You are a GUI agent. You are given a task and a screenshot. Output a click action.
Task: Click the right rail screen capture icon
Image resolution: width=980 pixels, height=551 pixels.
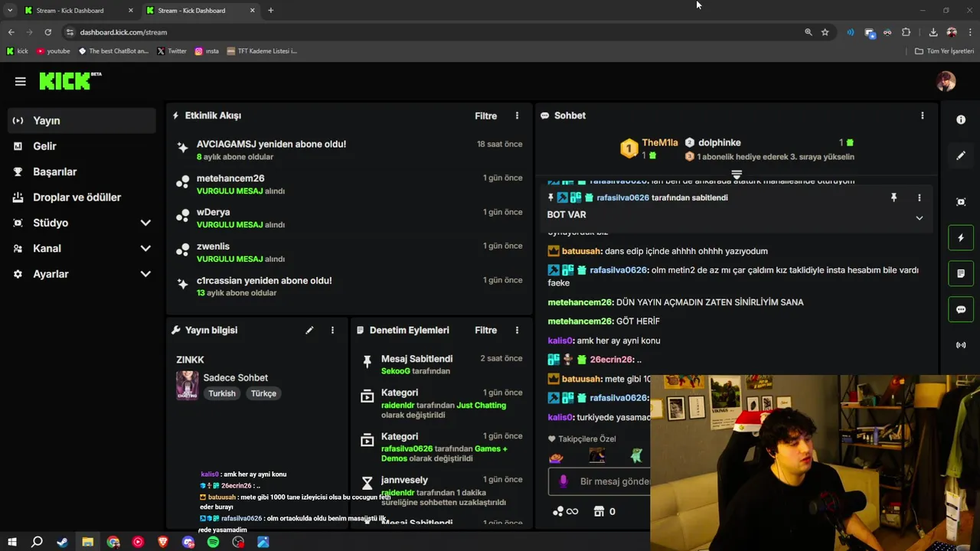961,202
